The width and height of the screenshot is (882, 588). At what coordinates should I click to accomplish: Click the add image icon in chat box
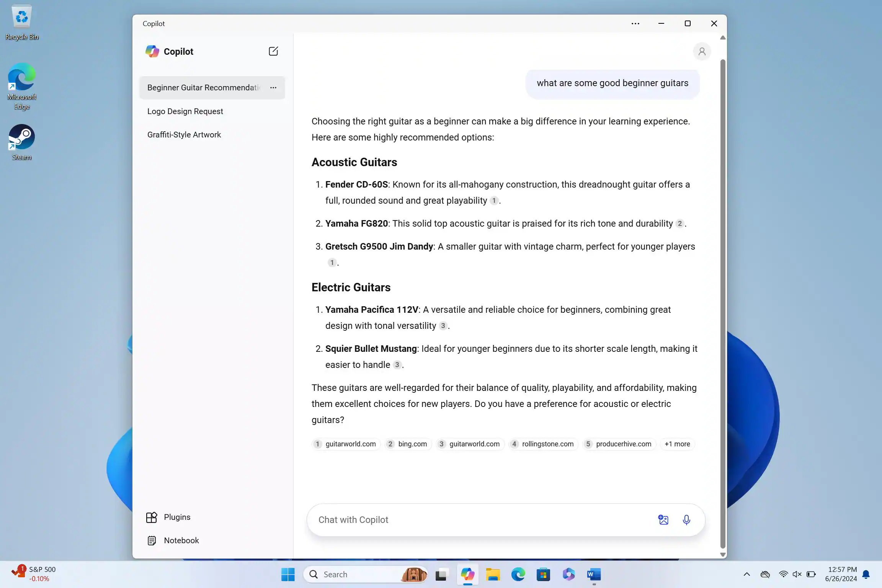click(x=663, y=519)
